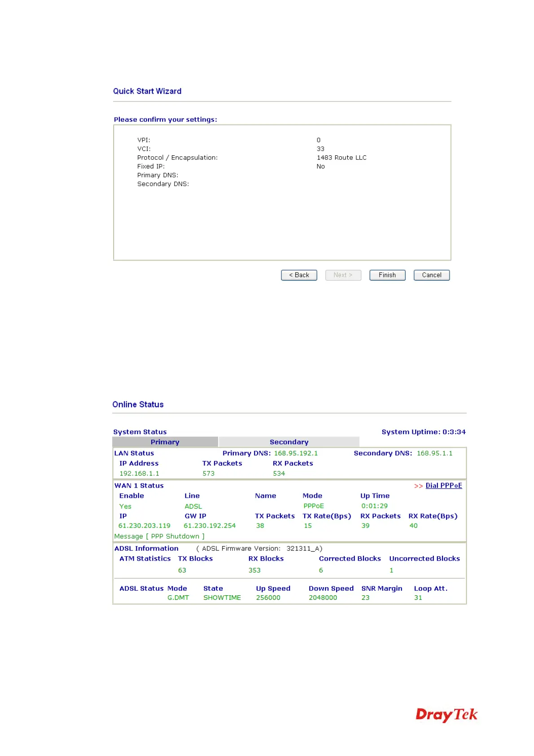Select Secondary DNS value 168.95.1.1
534x756 pixels.
(x=434, y=453)
